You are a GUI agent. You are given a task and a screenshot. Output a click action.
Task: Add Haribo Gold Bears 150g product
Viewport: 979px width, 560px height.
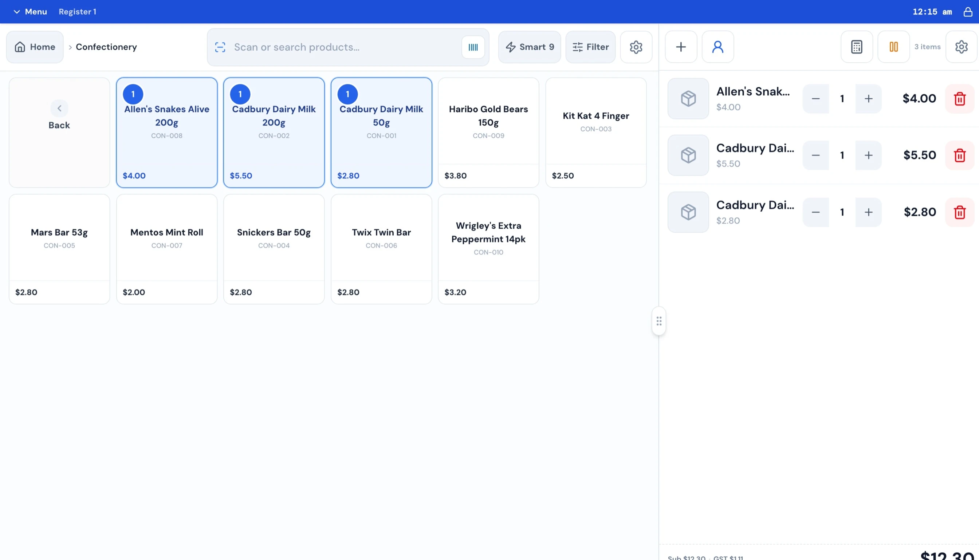point(488,133)
